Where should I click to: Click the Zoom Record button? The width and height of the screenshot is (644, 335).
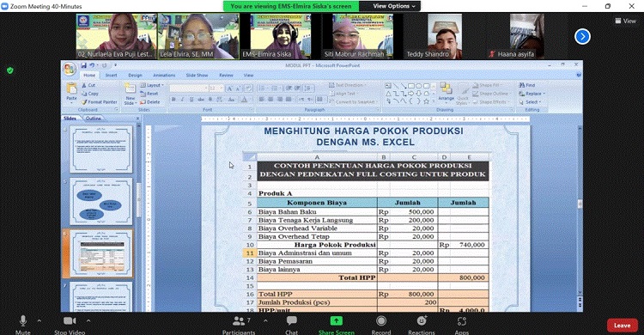click(381, 325)
